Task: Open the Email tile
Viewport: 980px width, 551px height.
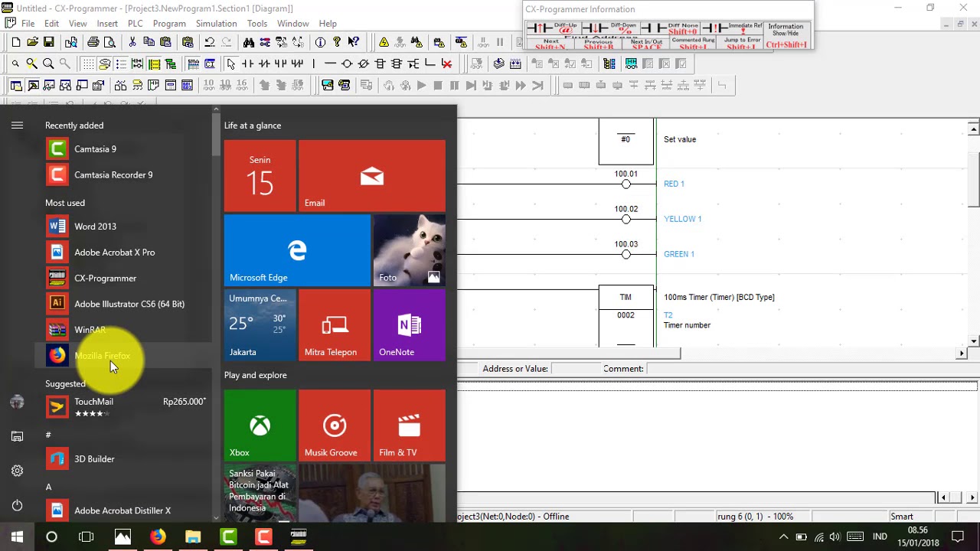Action: (x=372, y=175)
